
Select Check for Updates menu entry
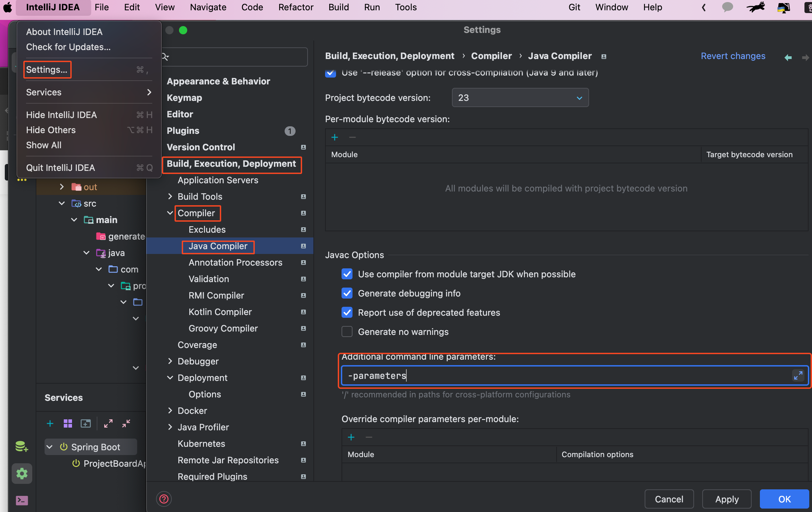tap(68, 47)
